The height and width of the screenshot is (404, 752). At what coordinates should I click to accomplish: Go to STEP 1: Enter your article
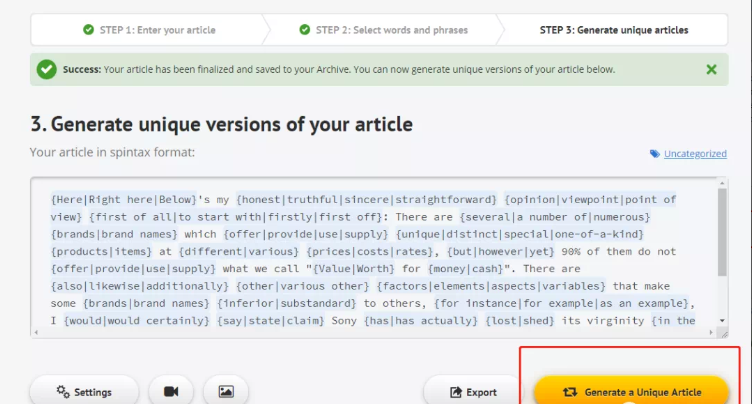click(149, 30)
